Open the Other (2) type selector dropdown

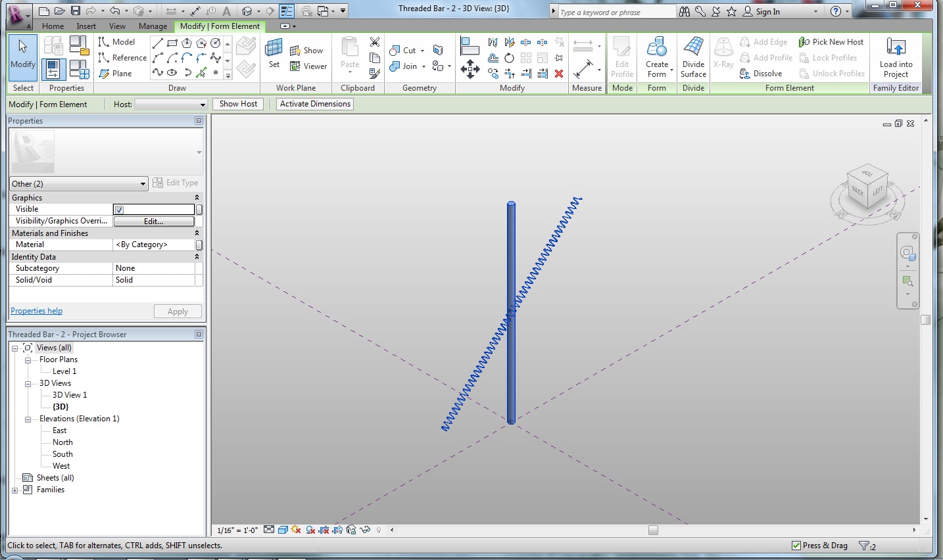pos(79,184)
